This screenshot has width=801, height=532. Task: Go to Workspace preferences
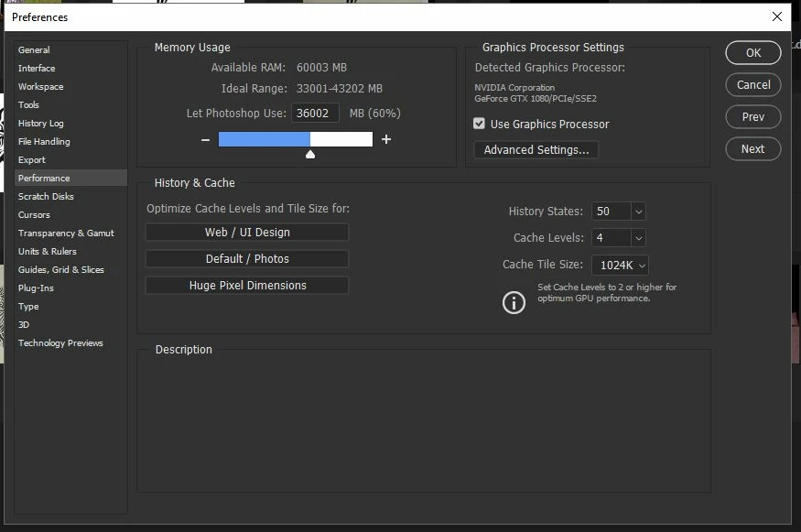(70, 87)
